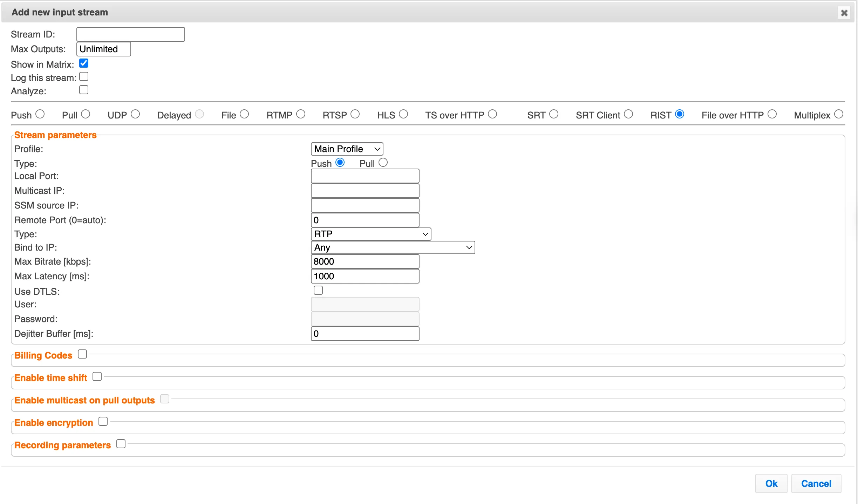Screen dimensions: 858x504
Task: Uncheck Show in Matrix checkbox
Action: tap(84, 63)
